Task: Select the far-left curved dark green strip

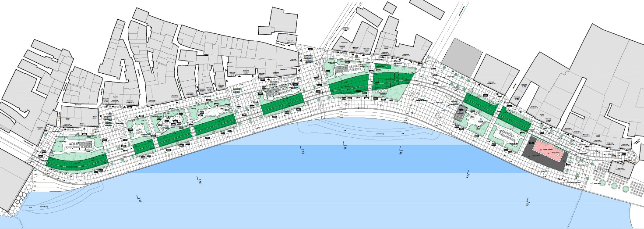Action: coord(77,161)
